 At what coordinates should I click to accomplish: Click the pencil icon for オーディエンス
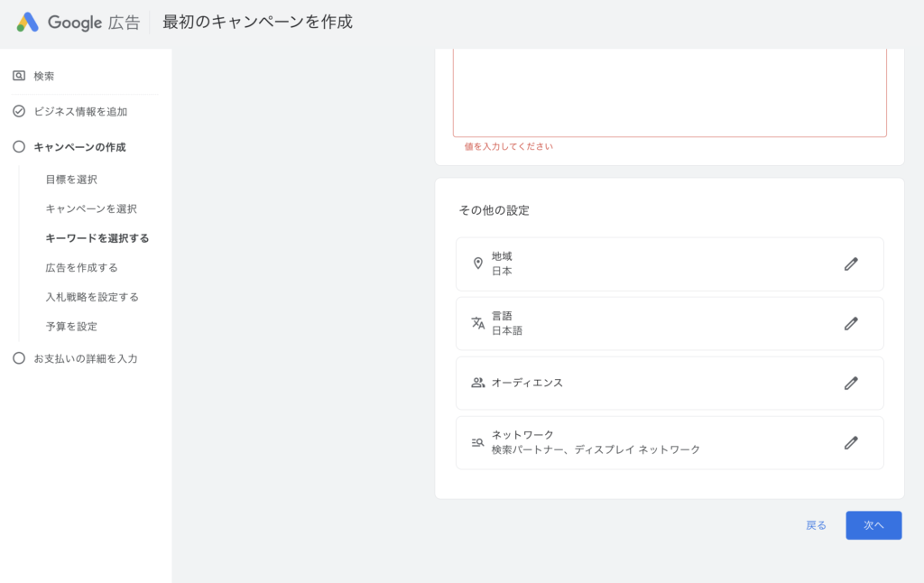[850, 383]
